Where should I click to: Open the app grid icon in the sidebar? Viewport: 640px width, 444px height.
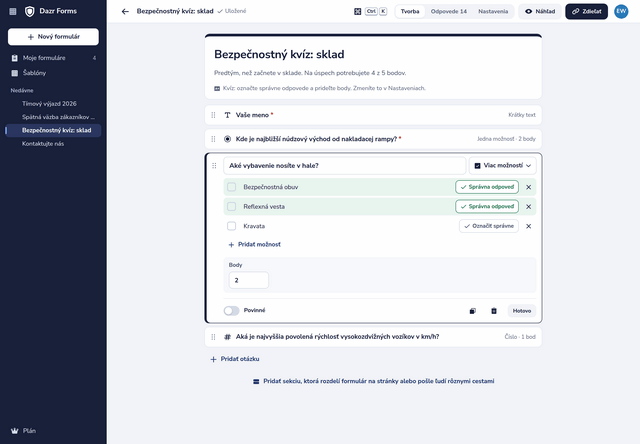13,11
